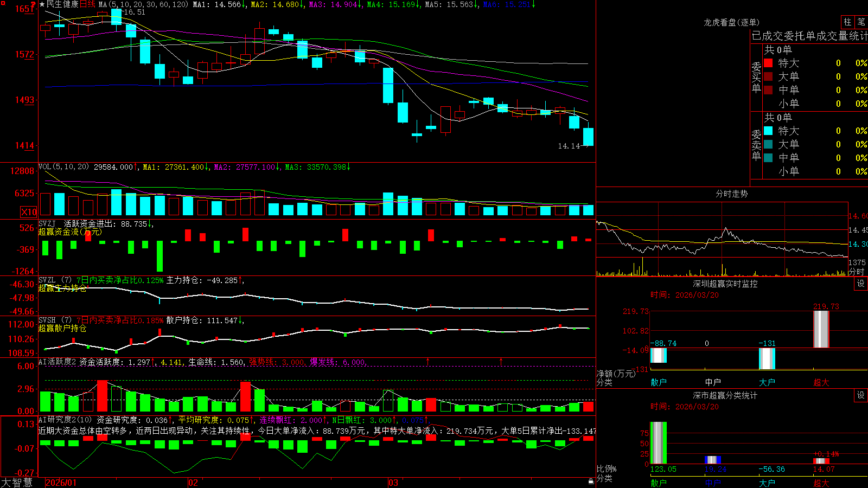The image size is (868, 488).
Task: Click the MA5: 15.563 value
Action: click(x=451, y=4)
